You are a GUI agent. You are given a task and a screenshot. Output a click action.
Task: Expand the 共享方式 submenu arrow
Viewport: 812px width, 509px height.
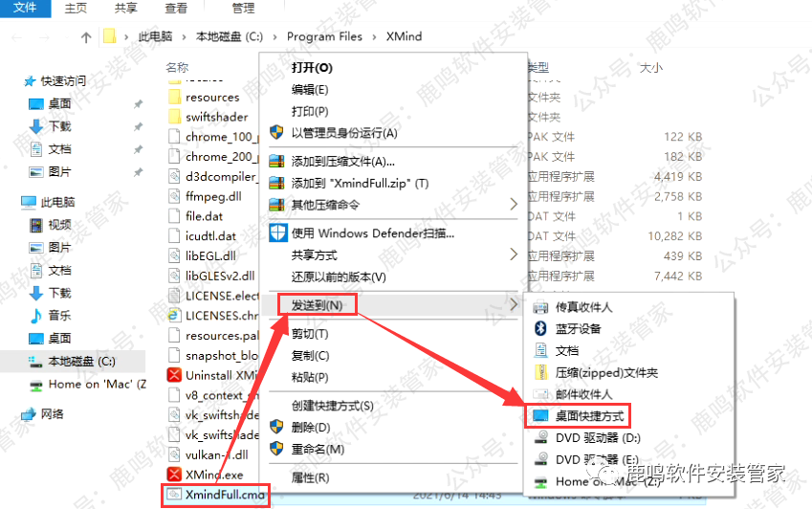(514, 254)
